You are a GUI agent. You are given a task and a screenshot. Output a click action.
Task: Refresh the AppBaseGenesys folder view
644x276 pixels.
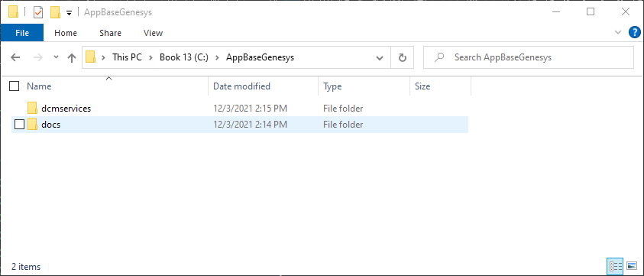[403, 57]
